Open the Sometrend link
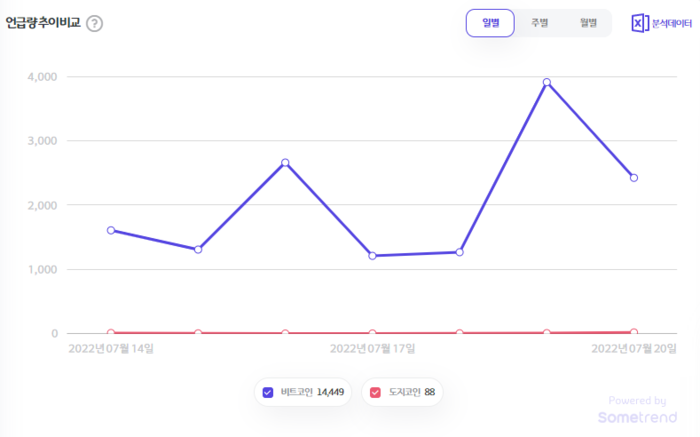This screenshot has width=700, height=437. [x=635, y=416]
